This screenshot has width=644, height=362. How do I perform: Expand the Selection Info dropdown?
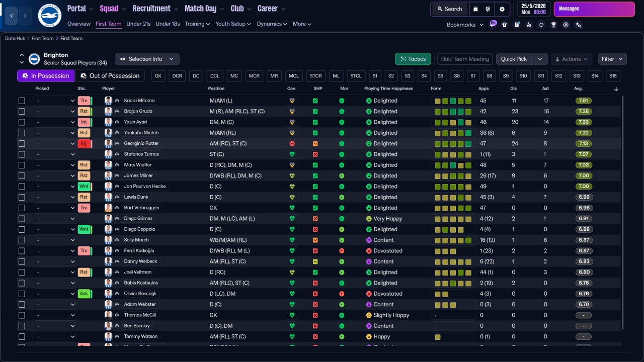point(147,59)
